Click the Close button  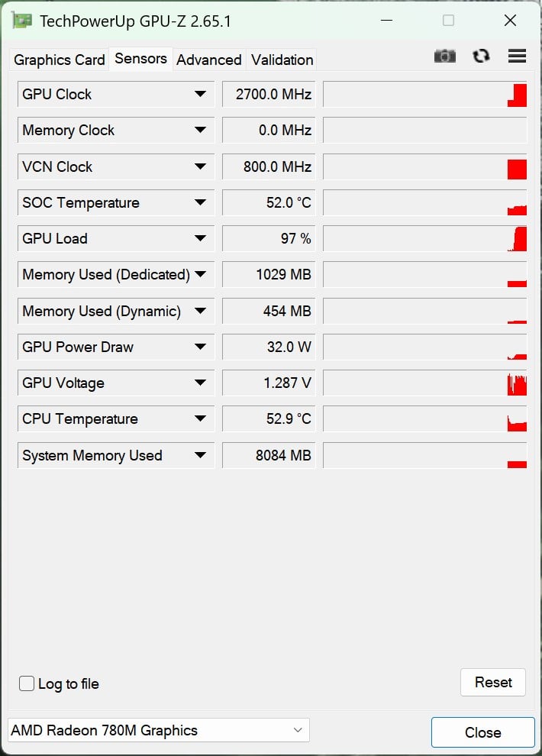coord(482,732)
